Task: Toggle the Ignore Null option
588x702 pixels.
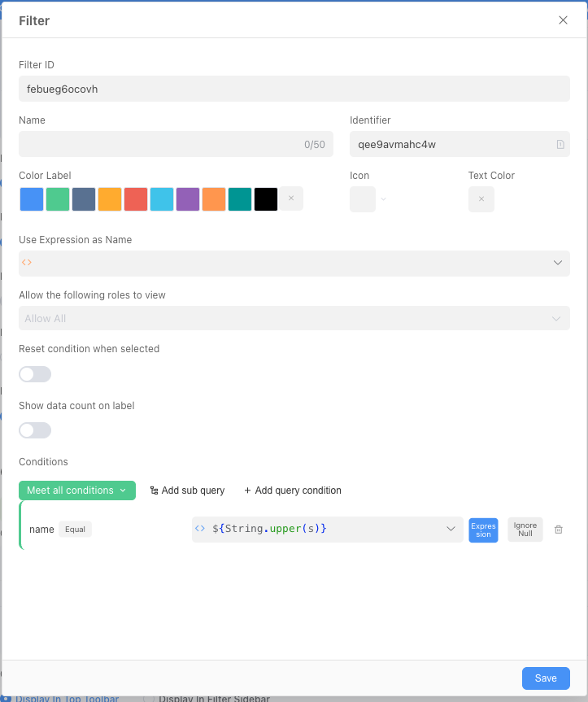Action: click(525, 530)
